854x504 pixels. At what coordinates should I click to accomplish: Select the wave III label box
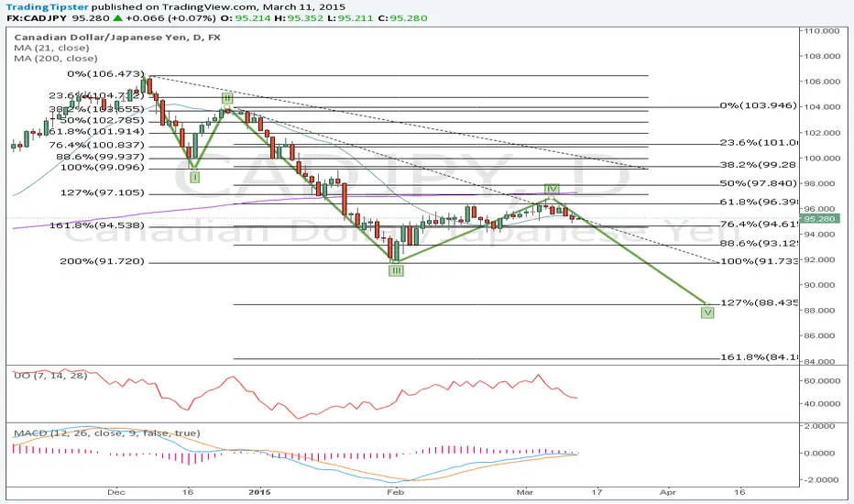pos(396,270)
